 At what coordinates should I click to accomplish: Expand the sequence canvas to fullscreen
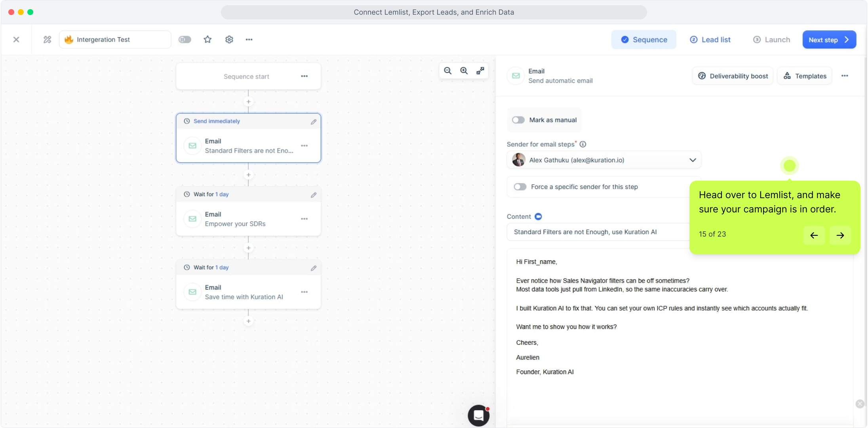[480, 71]
